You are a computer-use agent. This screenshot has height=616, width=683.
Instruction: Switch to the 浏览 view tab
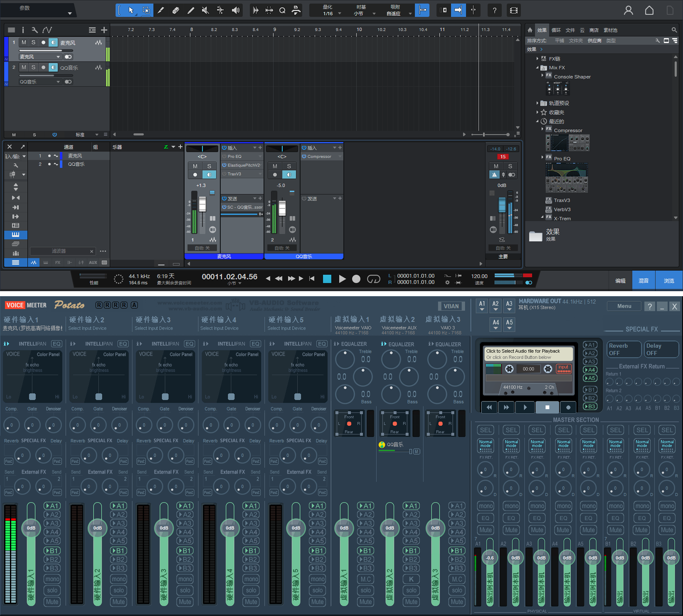tap(669, 281)
